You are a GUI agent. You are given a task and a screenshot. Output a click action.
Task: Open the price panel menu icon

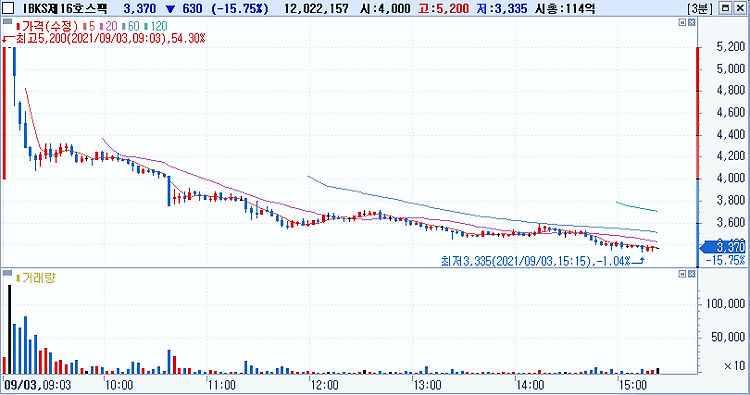7,22
